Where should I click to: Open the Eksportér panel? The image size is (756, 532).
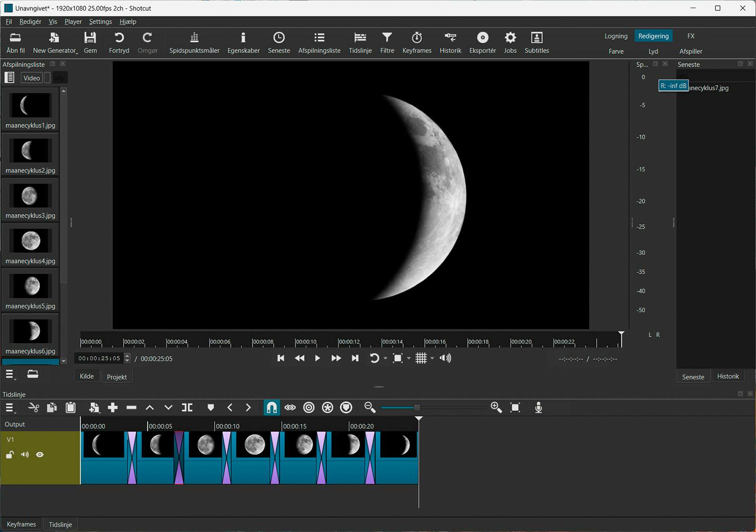point(482,42)
